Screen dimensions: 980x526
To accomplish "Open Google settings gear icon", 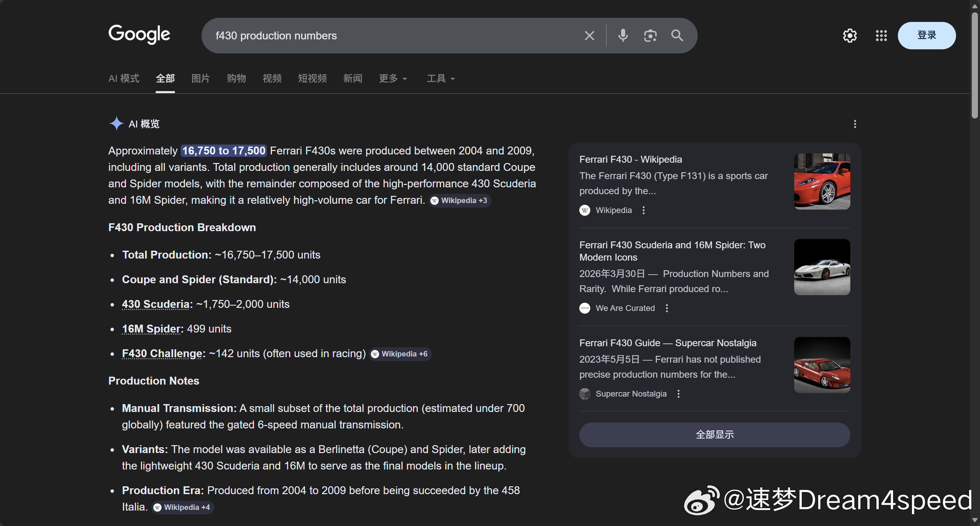I will [850, 36].
